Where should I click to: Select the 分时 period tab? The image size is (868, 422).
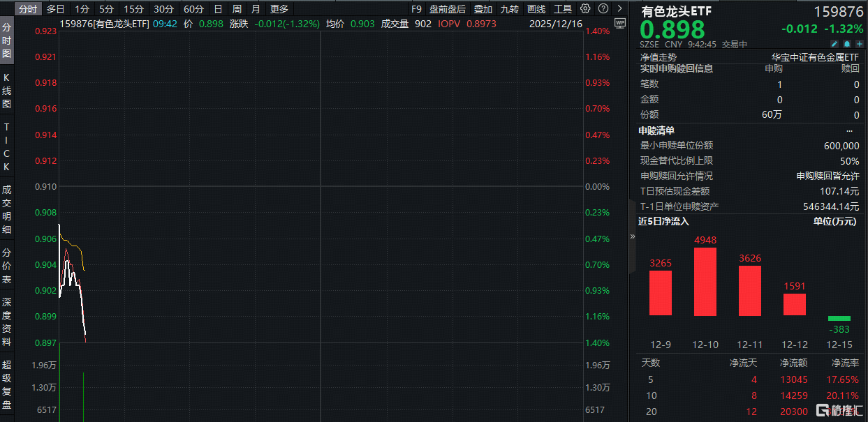tap(27, 9)
